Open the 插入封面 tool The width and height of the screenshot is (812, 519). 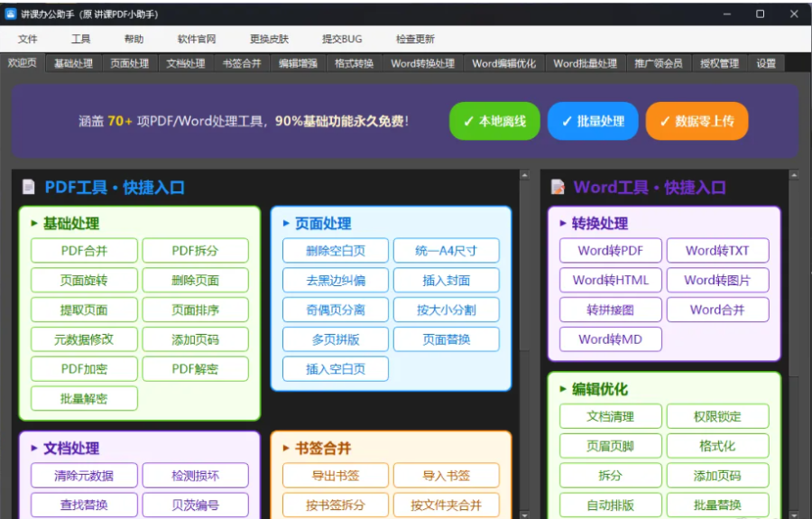point(447,280)
